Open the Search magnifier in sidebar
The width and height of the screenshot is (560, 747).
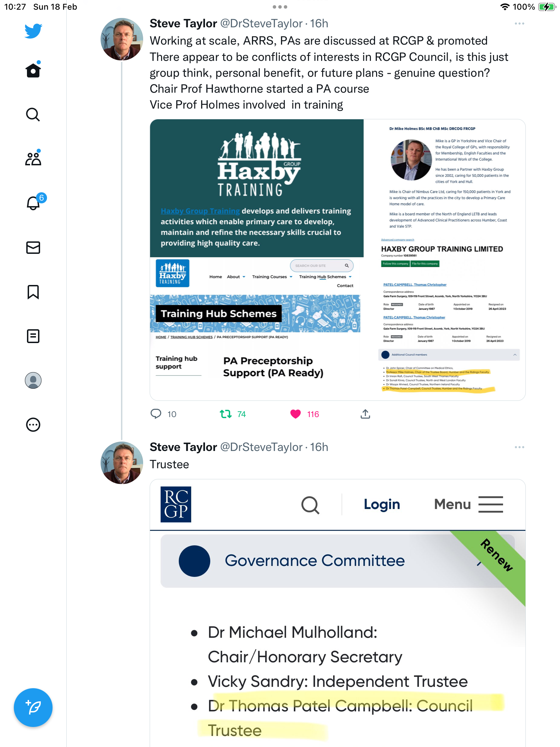click(x=33, y=114)
